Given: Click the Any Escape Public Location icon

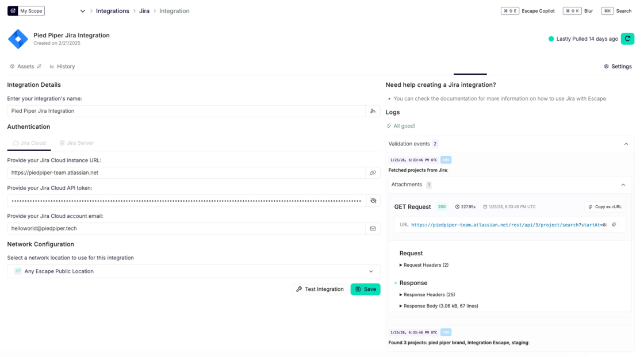Looking at the screenshot, I should click(x=18, y=271).
